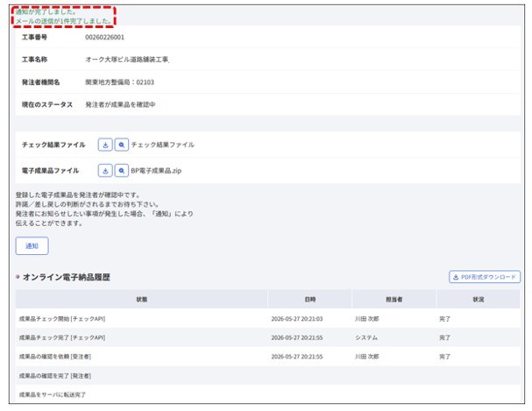Viewport: 532px width, 411px height.
Task: Select the construction number 00260226001
Action: point(104,38)
